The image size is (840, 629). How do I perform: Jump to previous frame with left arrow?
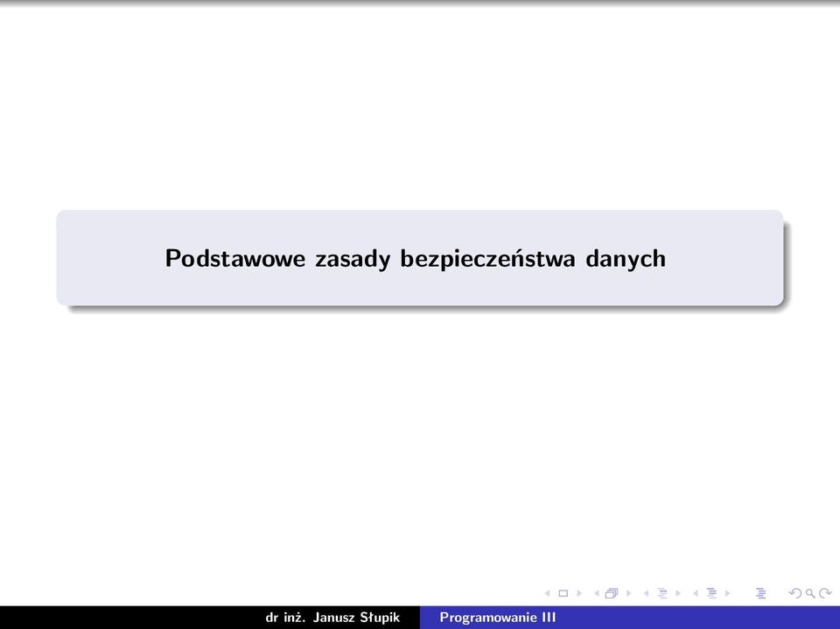tap(597, 593)
